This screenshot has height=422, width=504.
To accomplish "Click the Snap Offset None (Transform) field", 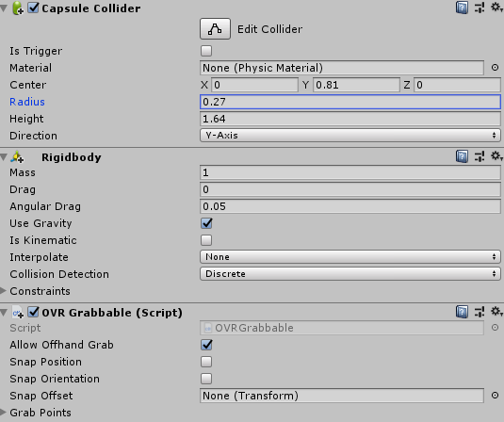I will [342, 396].
